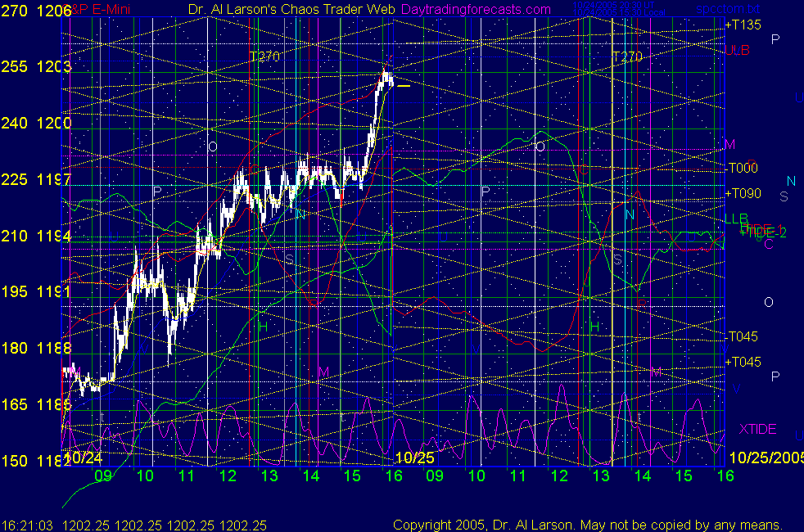Click the "195 1191" price axis label

point(36,291)
